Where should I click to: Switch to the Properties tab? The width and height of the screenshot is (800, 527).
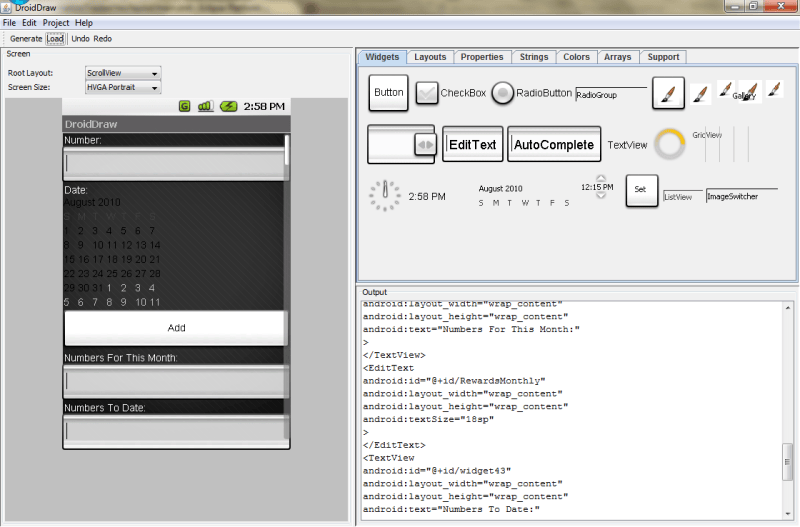click(x=482, y=57)
